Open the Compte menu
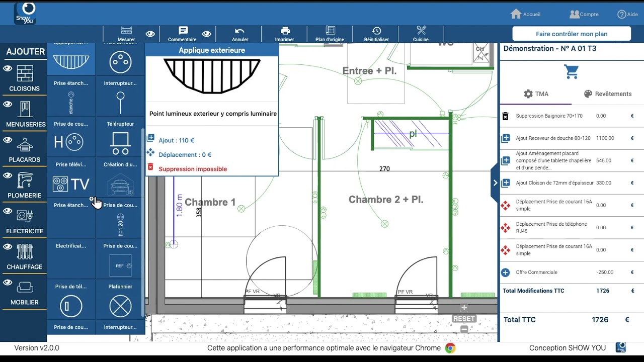Viewport: 644px width, 362px height. point(584,14)
